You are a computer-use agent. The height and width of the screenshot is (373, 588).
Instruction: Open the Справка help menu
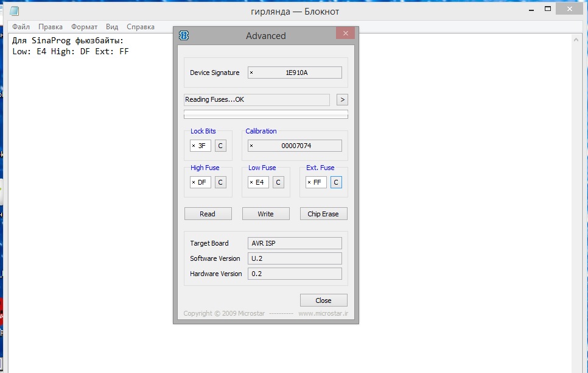tap(141, 27)
